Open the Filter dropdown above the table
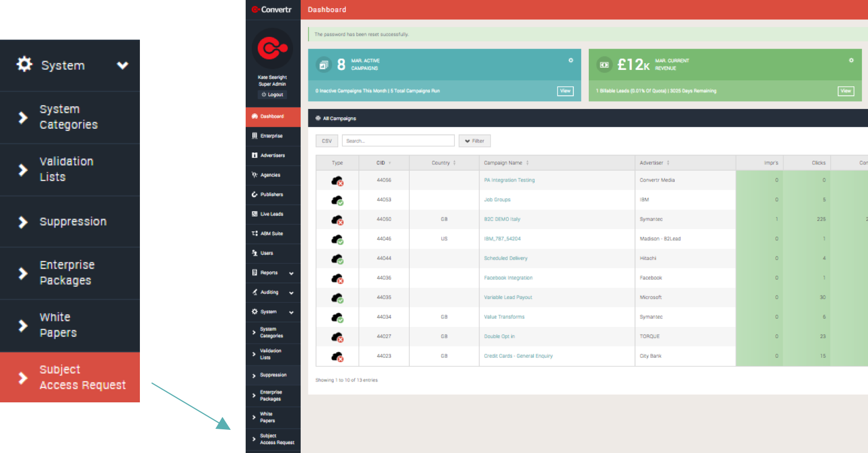The image size is (868, 453). point(474,141)
